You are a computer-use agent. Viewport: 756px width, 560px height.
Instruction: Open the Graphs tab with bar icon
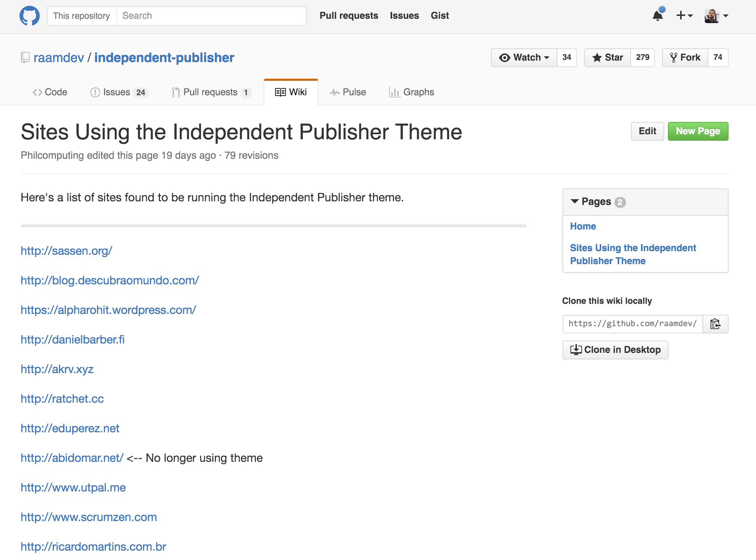click(411, 92)
